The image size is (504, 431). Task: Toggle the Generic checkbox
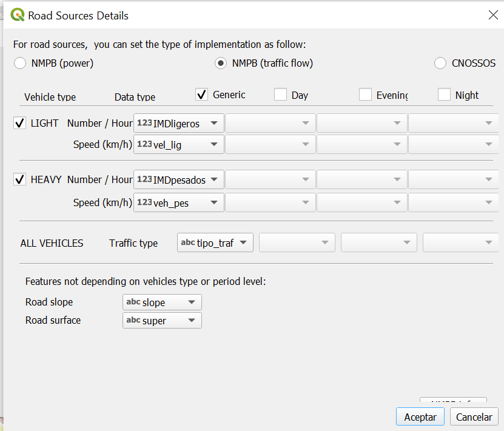(x=202, y=95)
